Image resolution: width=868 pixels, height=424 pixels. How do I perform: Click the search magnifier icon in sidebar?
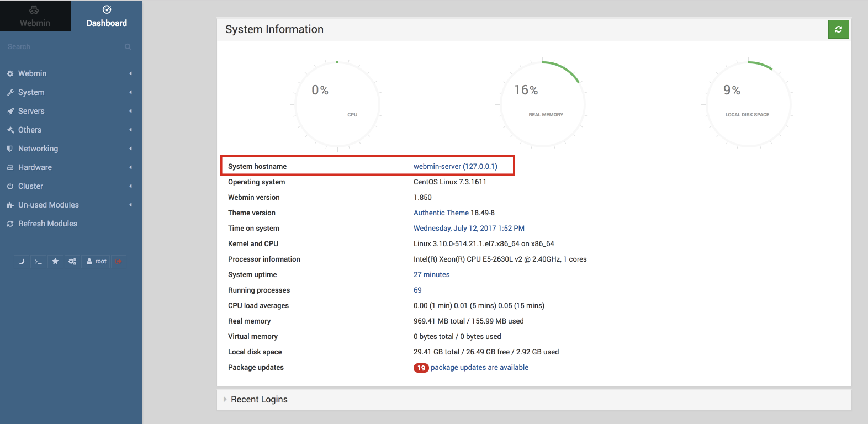tap(128, 47)
